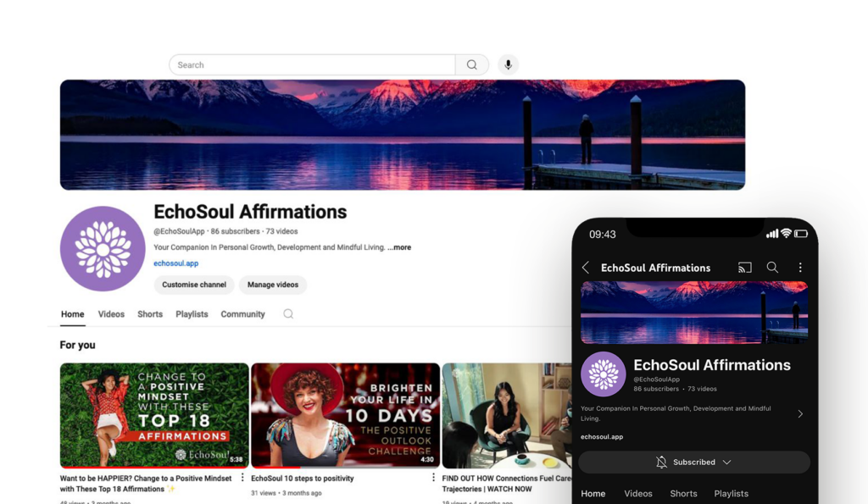This screenshot has height=504, width=868.
Task: Open options menu for EchoSoul 10 steps video
Action: click(433, 478)
